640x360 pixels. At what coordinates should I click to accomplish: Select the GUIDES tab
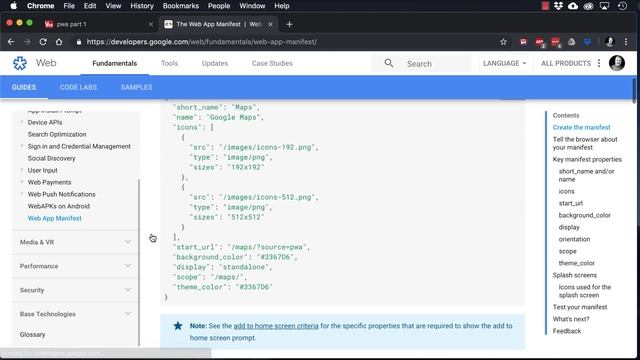point(24,87)
